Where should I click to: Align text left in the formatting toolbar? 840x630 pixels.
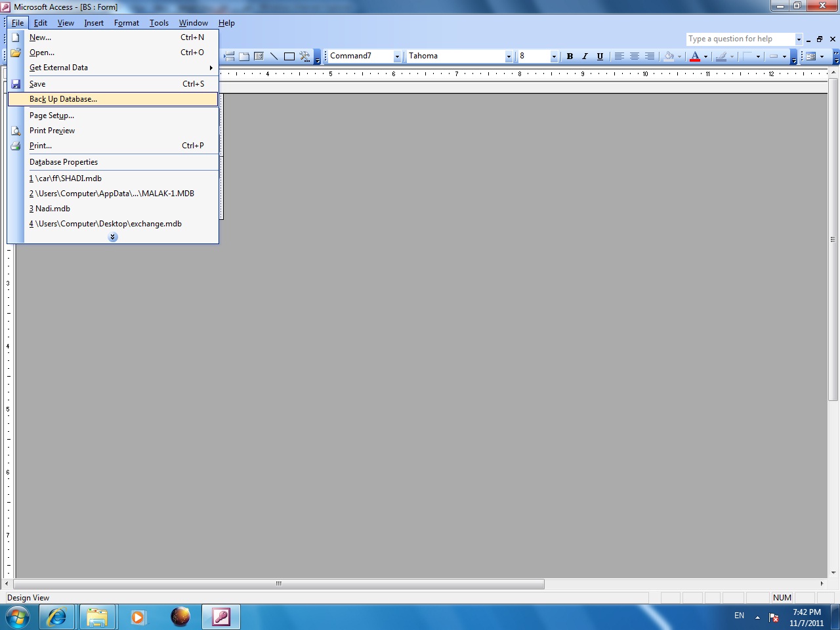619,56
